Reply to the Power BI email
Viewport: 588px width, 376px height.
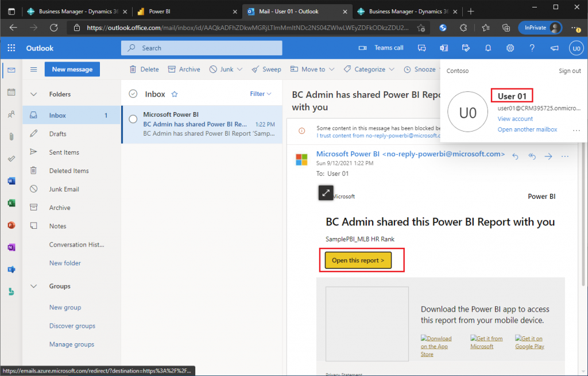click(515, 156)
